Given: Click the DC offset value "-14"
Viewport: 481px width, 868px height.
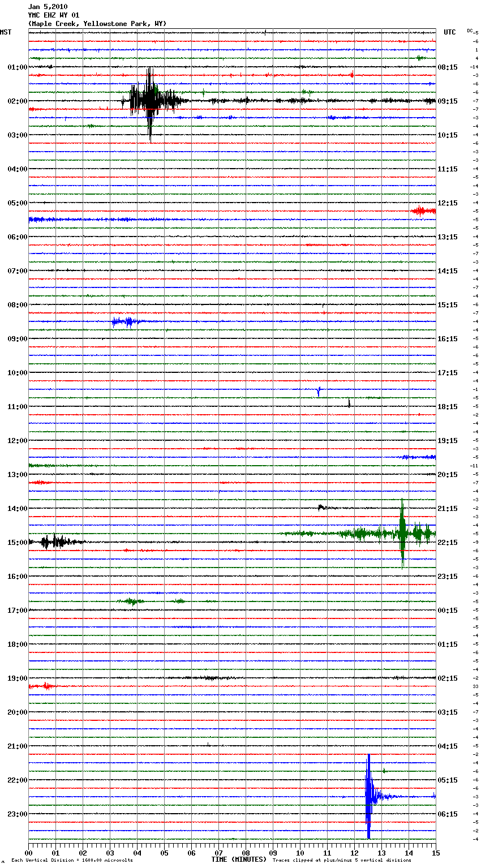Looking at the screenshot, I should (474, 67).
